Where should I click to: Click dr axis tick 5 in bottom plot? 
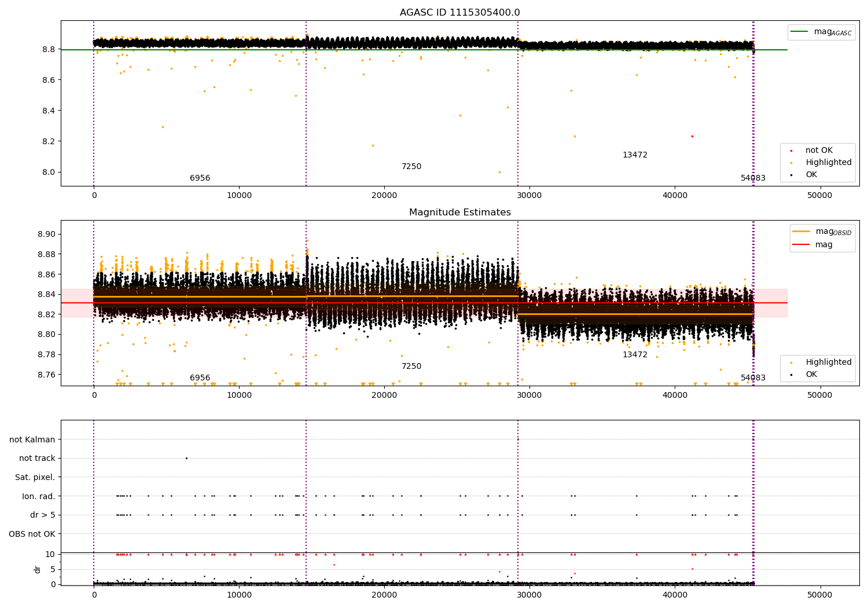click(53, 569)
